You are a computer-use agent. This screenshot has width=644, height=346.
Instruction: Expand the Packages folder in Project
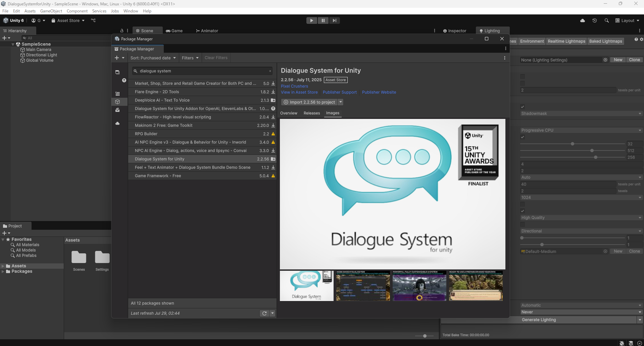(3, 271)
